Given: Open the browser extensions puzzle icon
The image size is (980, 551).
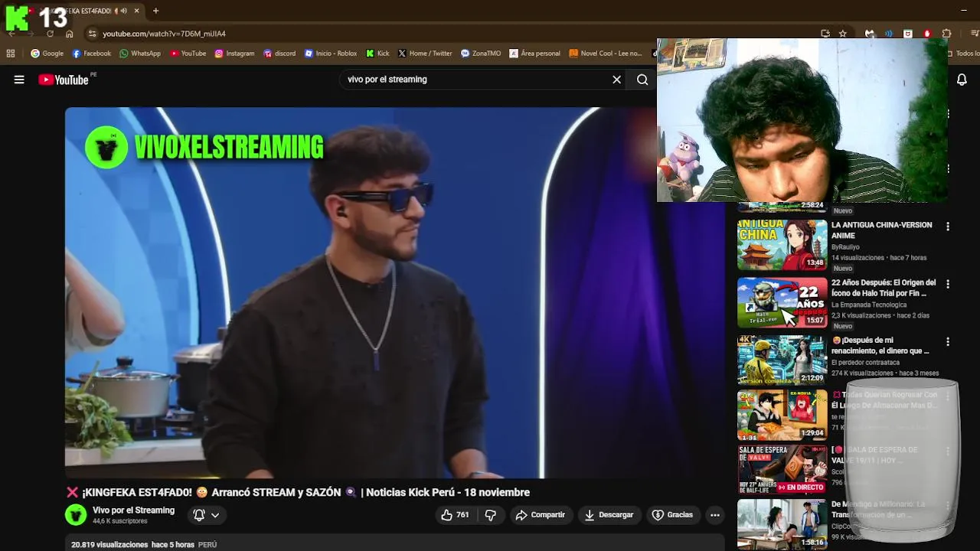Looking at the screenshot, I should [946, 34].
